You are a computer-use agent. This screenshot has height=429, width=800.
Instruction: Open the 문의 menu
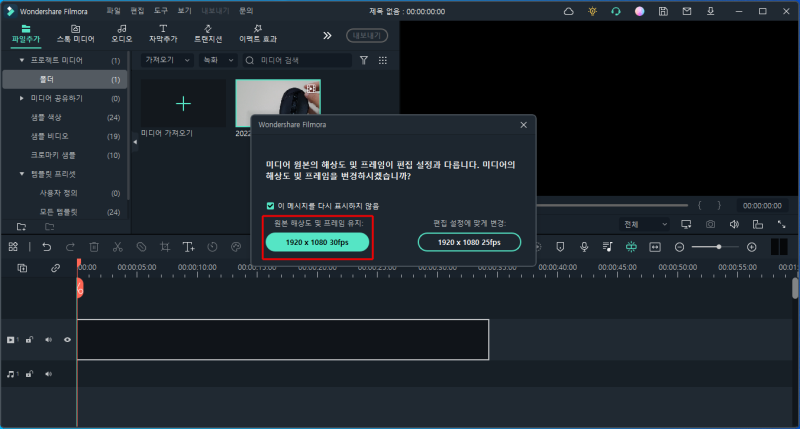[x=246, y=11]
